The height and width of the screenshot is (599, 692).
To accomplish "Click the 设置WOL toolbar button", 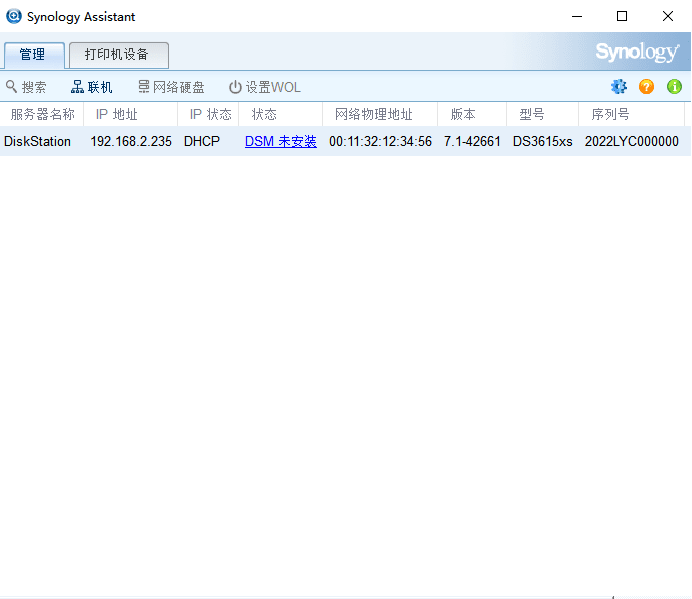I will [x=265, y=87].
